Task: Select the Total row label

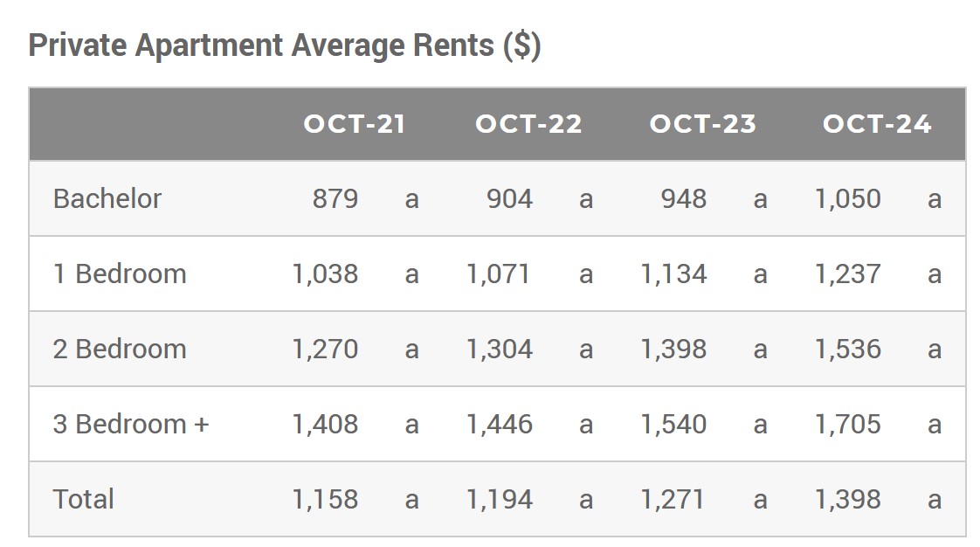Action: [84, 499]
